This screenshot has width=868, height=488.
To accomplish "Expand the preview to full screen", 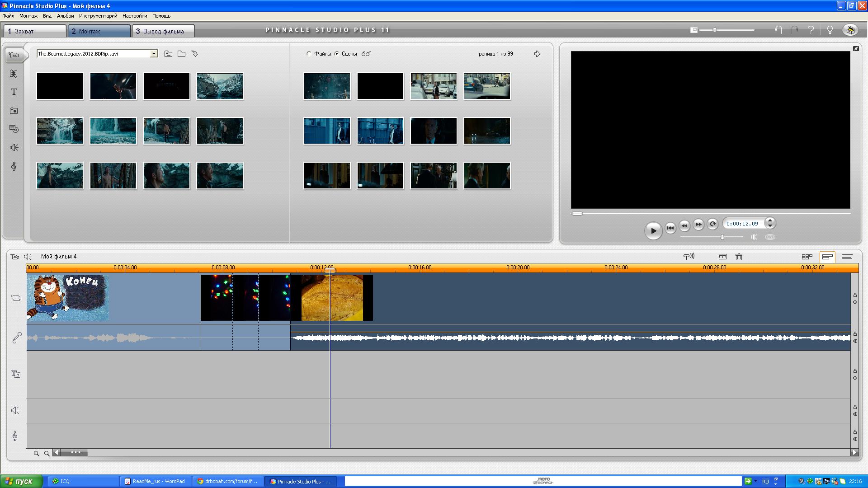I will tap(856, 48).
